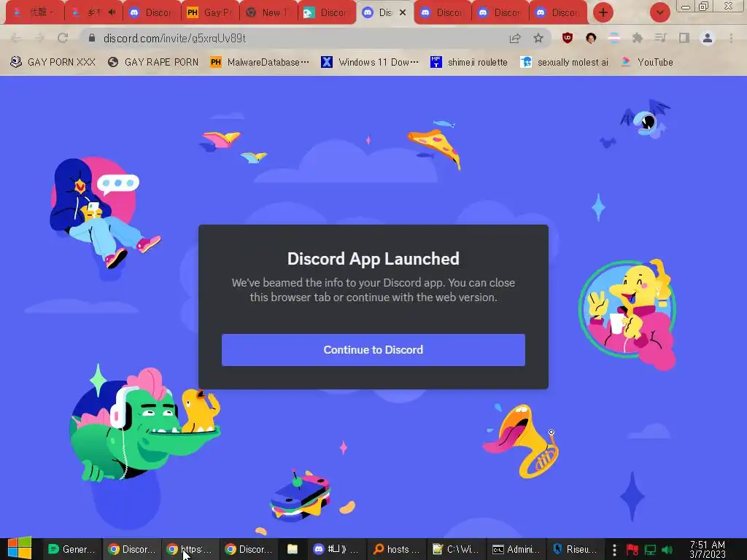The width and height of the screenshot is (747, 560).
Task: Open MalwareDatabase bookmark
Action: (x=260, y=62)
